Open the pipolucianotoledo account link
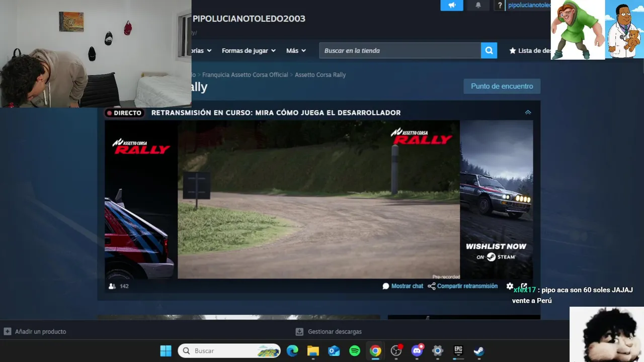The width and height of the screenshot is (644, 362). (529, 5)
